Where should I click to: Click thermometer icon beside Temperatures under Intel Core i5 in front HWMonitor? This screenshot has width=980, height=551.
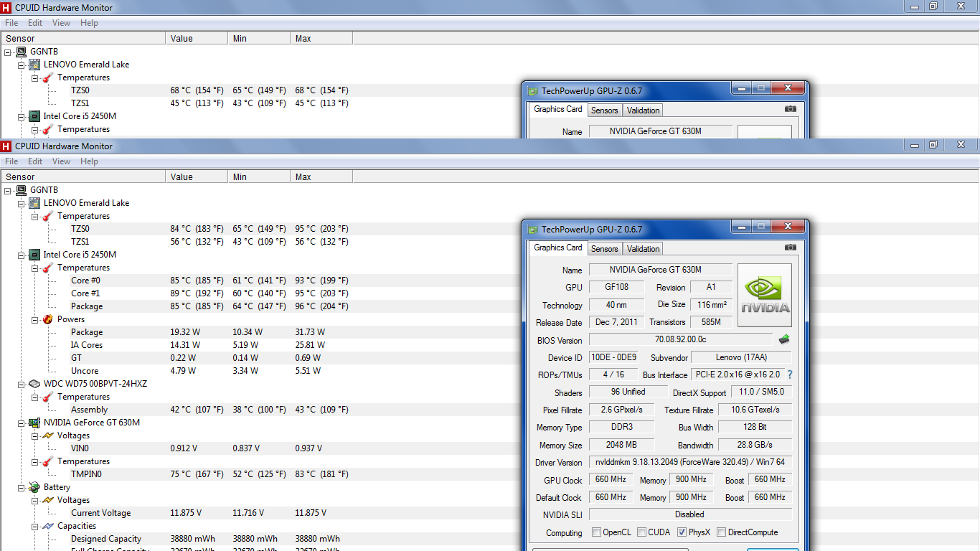(x=47, y=268)
